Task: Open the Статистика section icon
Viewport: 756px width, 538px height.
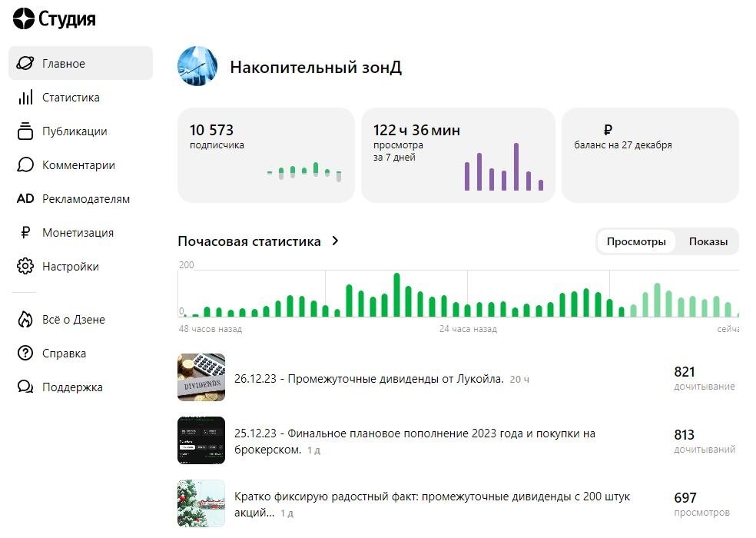Action: [x=26, y=97]
